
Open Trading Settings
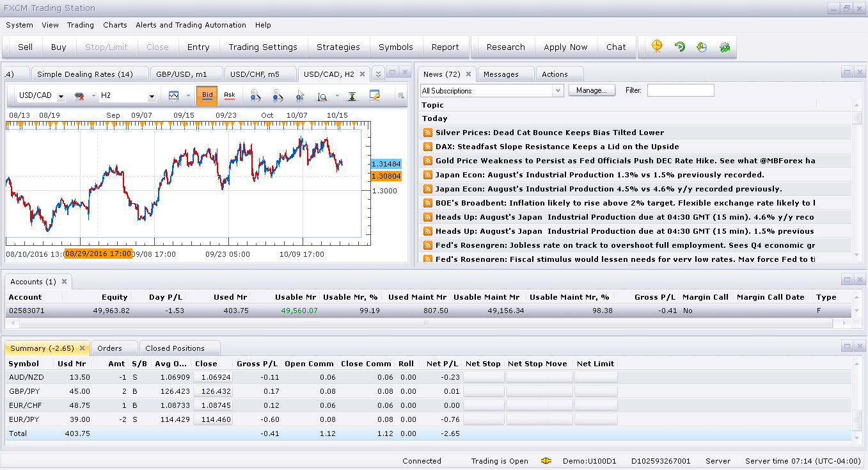[263, 47]
